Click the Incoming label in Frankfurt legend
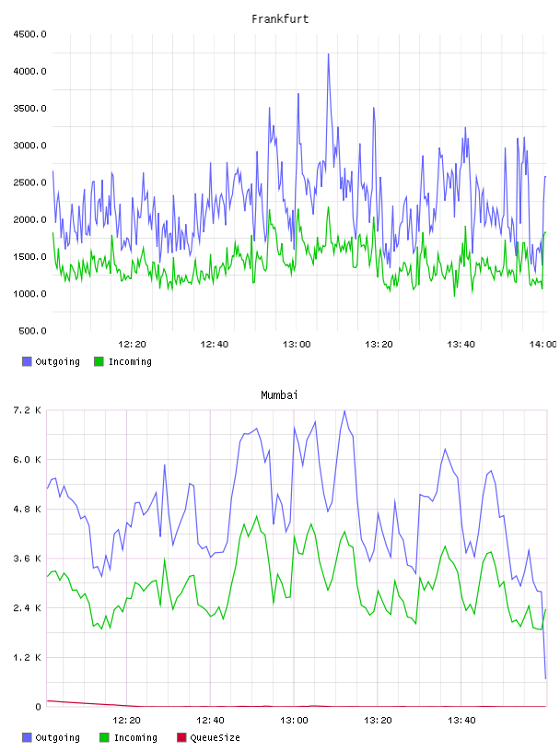The height and width of the screenshot is (752, 560). [x=130, y=361]
